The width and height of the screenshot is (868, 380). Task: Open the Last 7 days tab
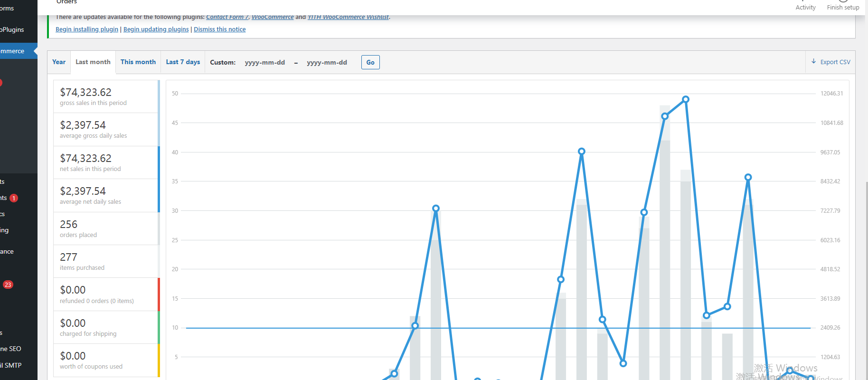pyautogui.click(x=183, y=62)
